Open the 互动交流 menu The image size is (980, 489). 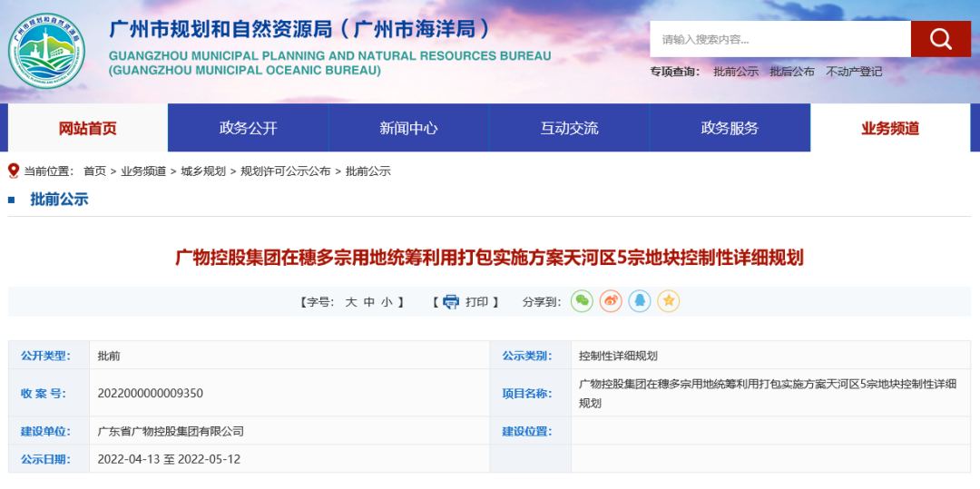(x=569, y=128)
